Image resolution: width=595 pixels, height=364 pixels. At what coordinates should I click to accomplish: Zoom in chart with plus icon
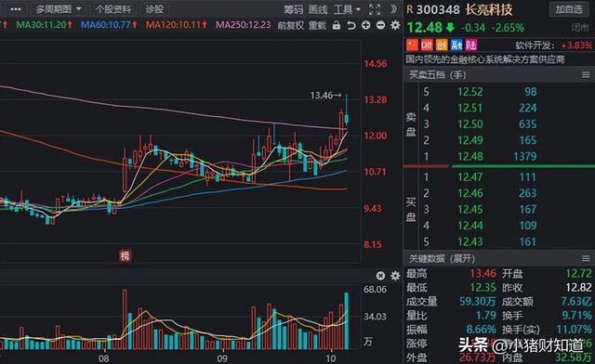point(365,25)
